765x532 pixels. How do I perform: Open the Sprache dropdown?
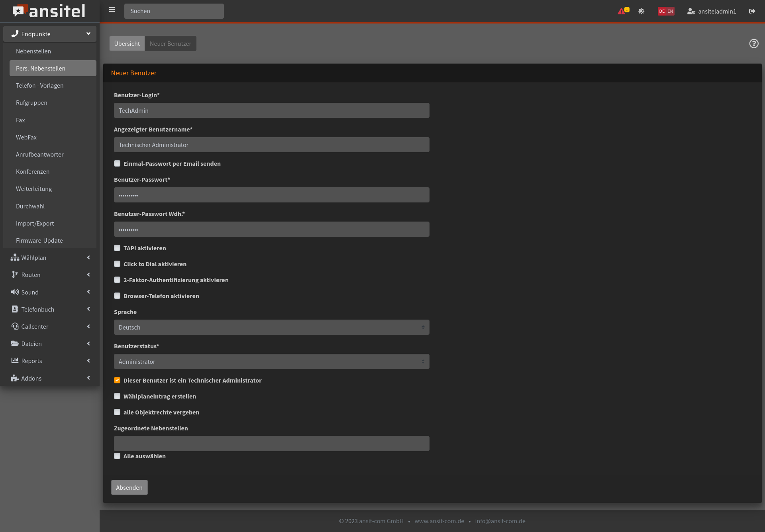tap(271, 327)
